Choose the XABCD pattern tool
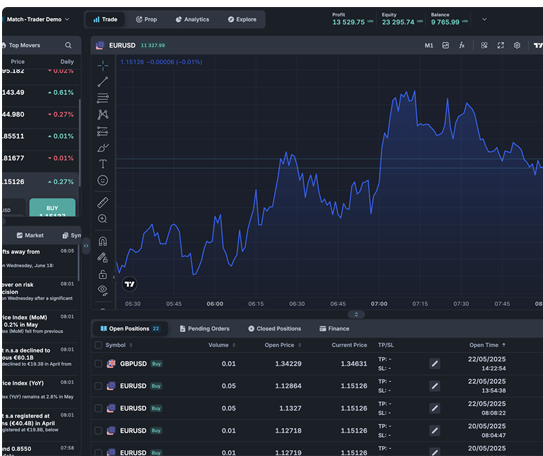 pyautogui.click(x=103, y=115)
